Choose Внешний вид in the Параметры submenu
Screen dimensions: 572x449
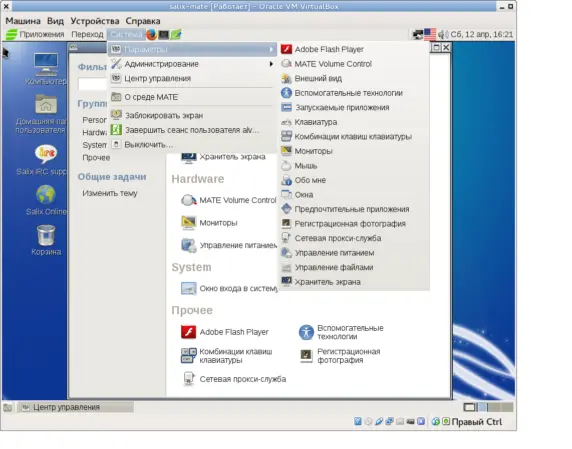tap(353, 78)
